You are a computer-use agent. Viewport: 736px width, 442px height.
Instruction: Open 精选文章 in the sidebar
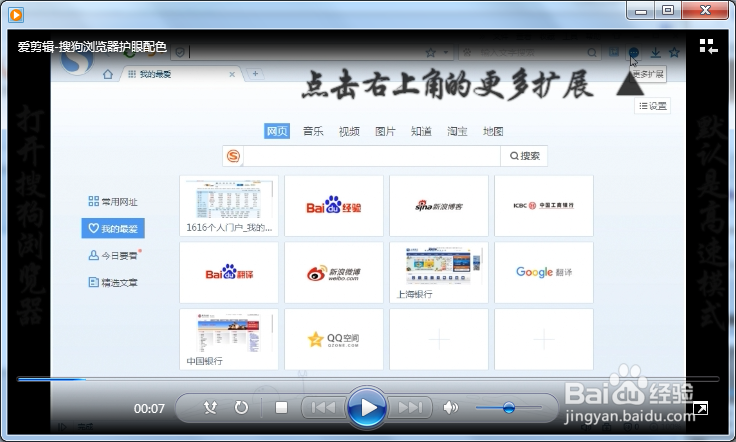[x=113, y=282]
